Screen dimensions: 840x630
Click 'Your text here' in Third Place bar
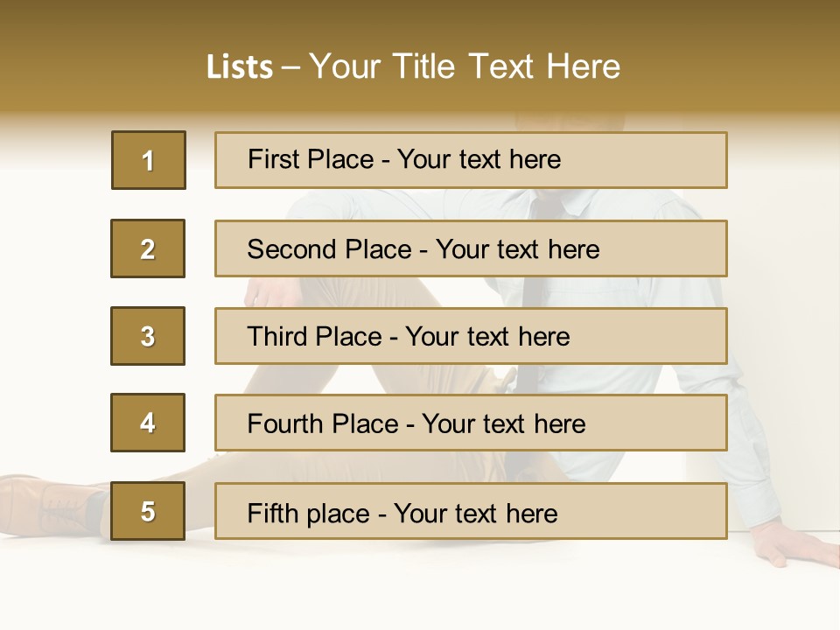[x=487, y=336]
